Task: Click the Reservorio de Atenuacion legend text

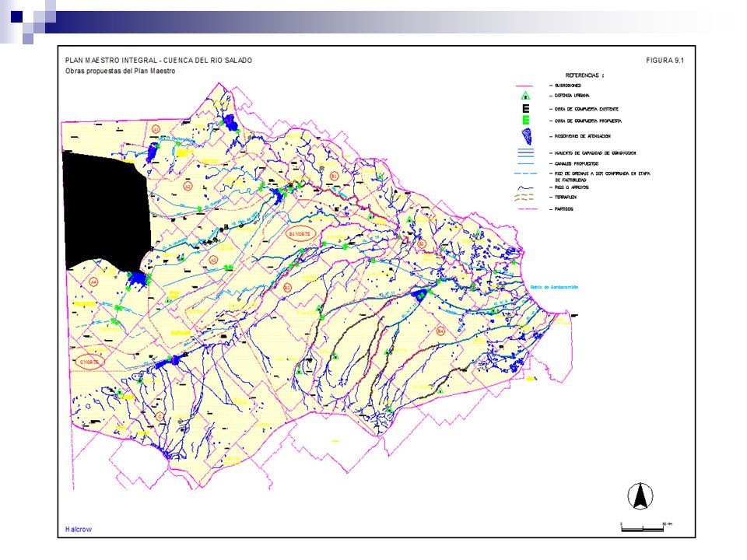Action: [583, 136]
